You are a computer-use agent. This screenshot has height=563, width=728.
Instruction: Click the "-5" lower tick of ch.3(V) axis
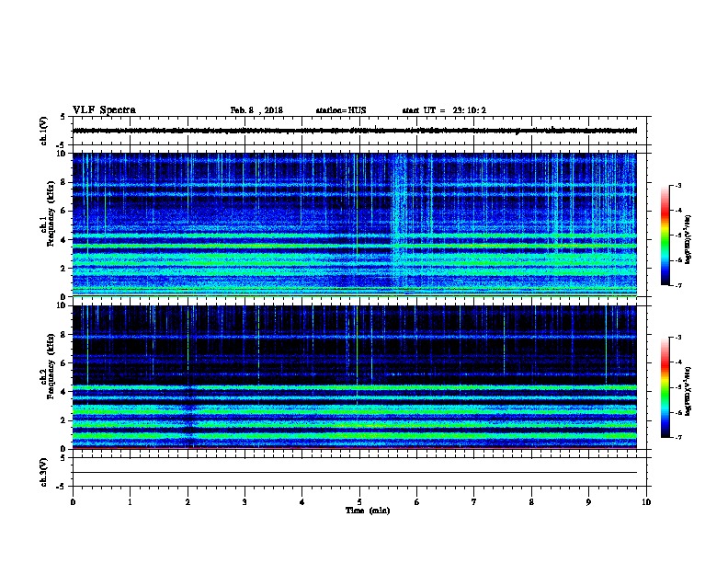[62, 487]
